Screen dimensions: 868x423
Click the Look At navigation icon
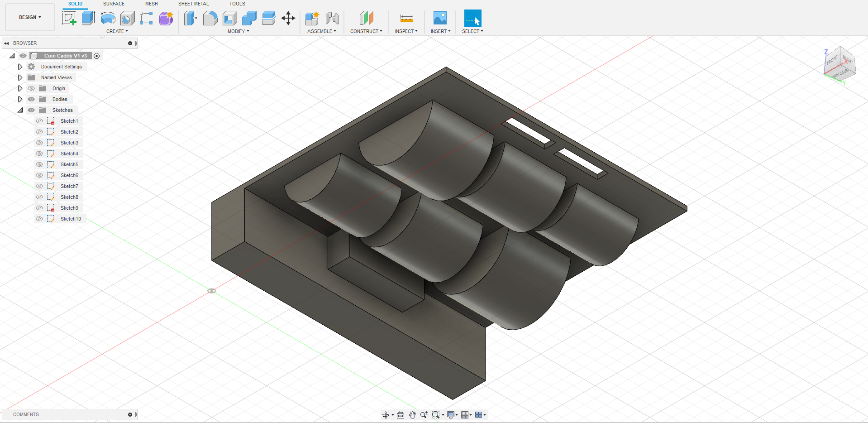tap(401, 415)
